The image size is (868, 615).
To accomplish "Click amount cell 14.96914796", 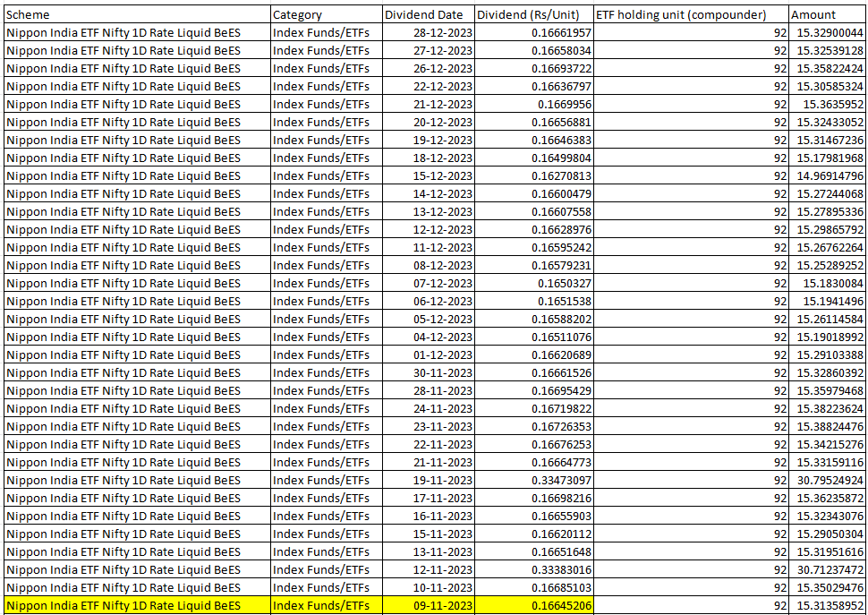I will (x=827, y=176).
